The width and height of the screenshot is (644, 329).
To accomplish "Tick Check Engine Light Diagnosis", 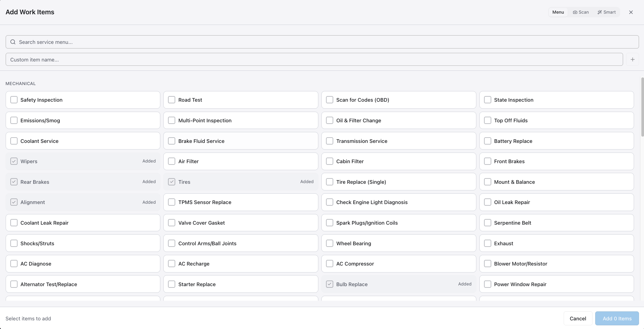I will 330,202.
